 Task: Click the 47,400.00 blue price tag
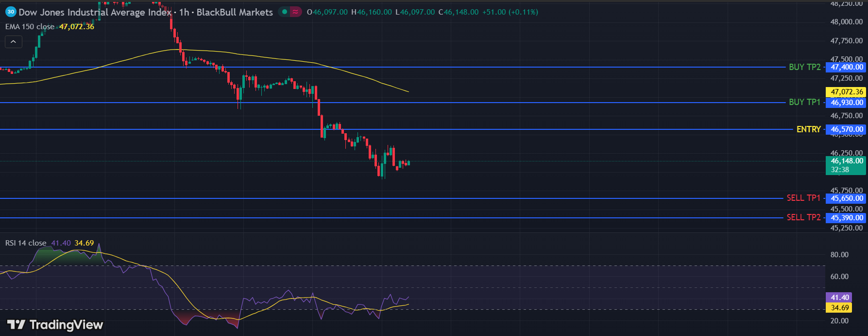(x=847, y=67)
